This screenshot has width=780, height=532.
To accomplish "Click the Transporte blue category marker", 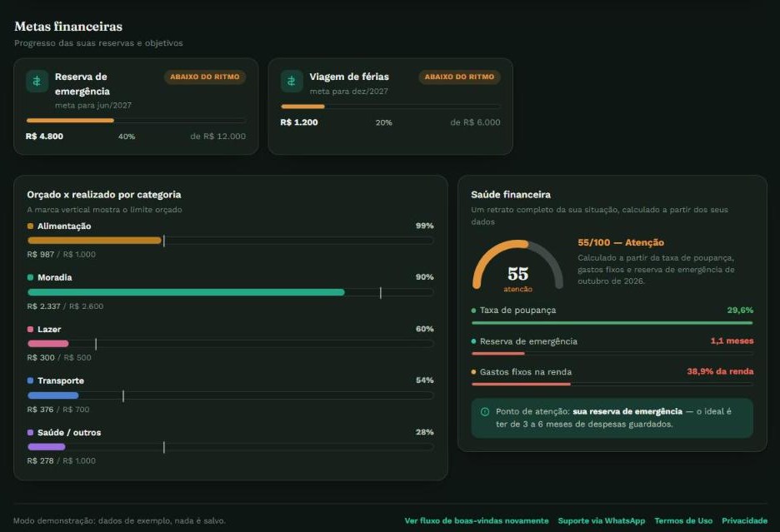I will pos(30,380).
